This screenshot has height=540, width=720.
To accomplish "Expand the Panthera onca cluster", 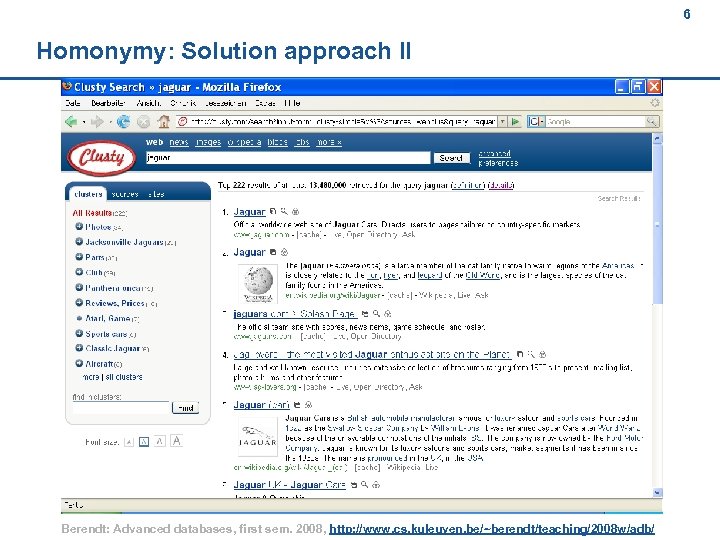I will point(79,287).
